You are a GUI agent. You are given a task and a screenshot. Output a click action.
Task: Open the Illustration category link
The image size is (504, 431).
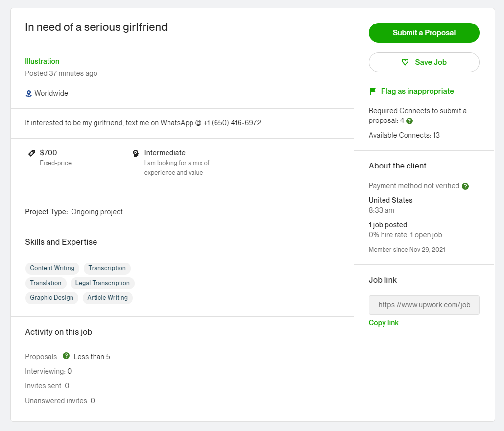point(42,61)
